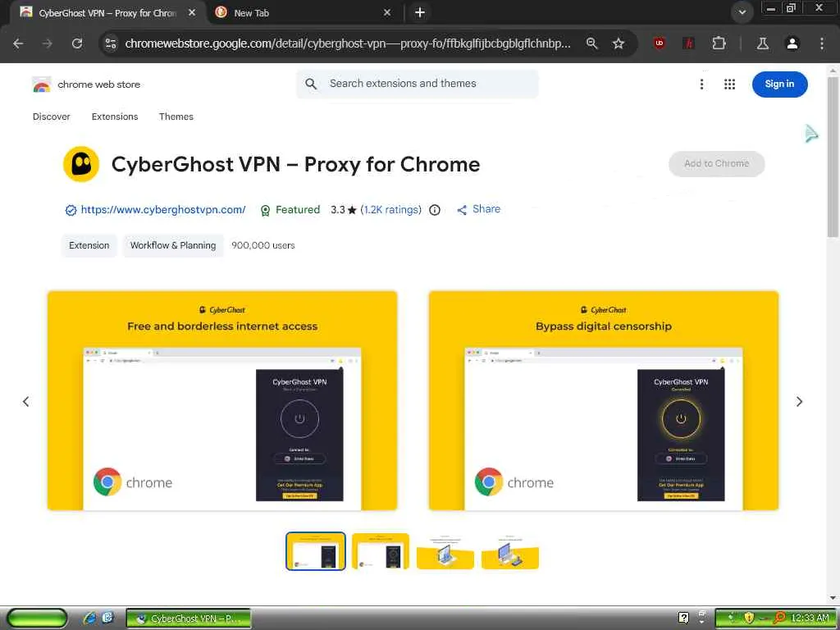Screen dimensions: 840x630
Task: Click the Featured badge
Action: pyautogui.click(x=290, y=209)
